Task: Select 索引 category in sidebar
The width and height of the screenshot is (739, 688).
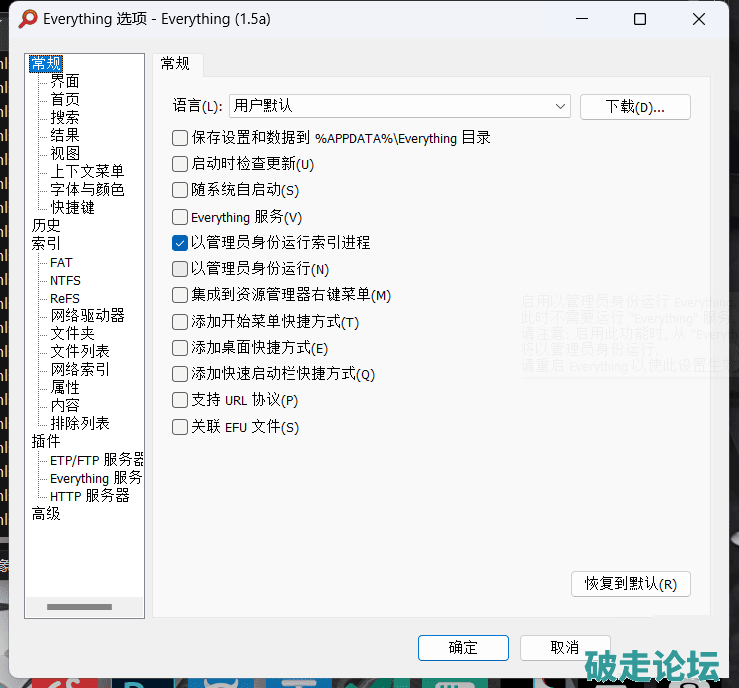Action: tap(46, 243)
